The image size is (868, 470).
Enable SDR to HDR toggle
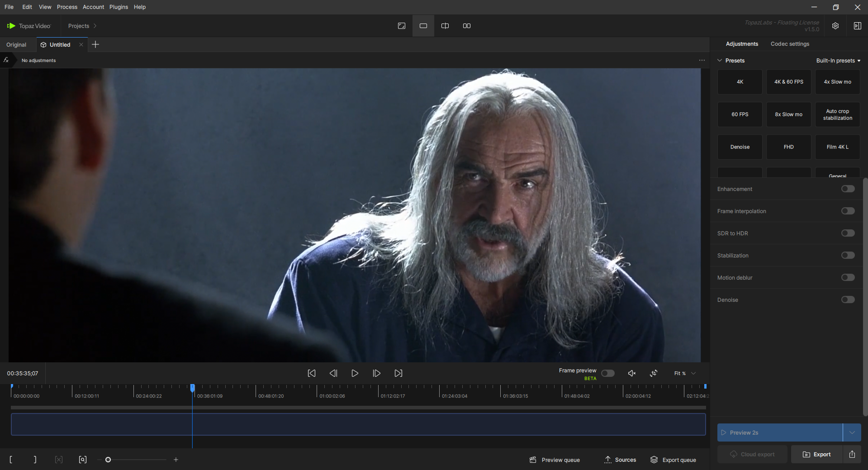pos(848,233)
